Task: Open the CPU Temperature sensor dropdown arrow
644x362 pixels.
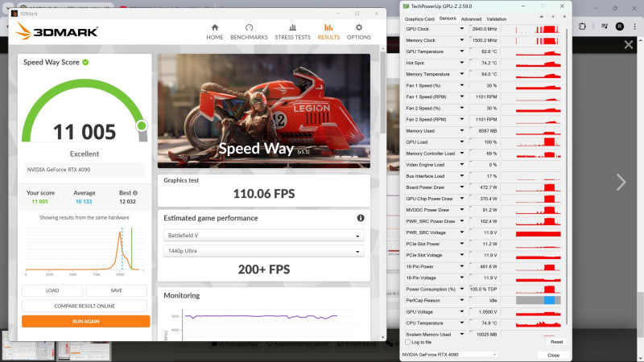Action: (x=461, y=323)
